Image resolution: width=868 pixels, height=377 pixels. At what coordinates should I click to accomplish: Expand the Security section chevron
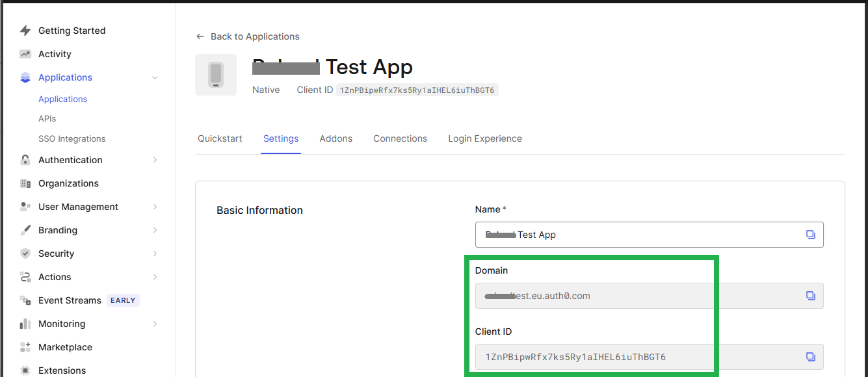(x=155, y=253)
